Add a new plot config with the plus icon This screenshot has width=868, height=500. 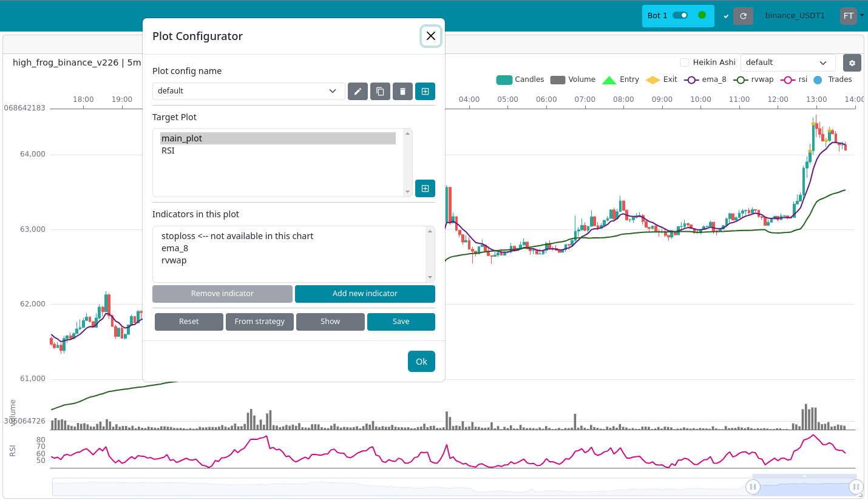click(x=425, y=91)
